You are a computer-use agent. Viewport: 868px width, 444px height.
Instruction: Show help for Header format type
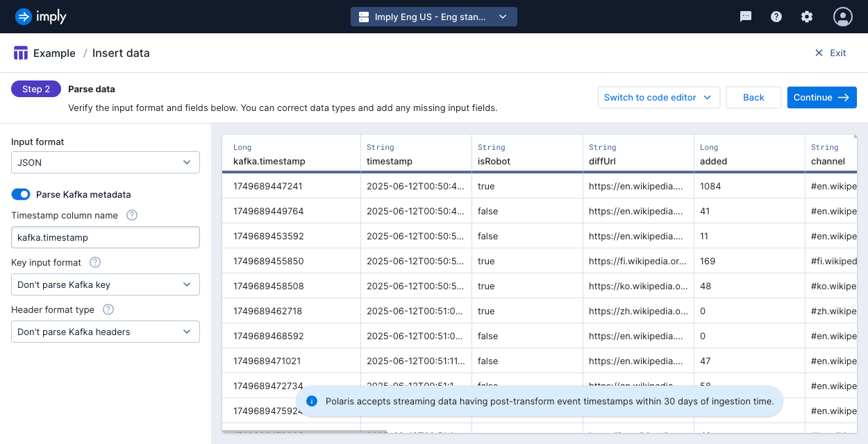pyautogui.click(x=108, y=309)
